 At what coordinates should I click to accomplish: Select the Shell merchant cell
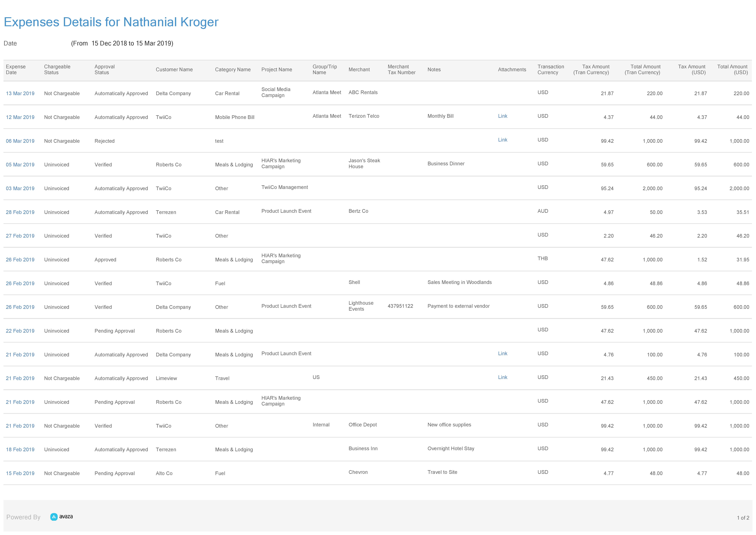click(354, 282)
